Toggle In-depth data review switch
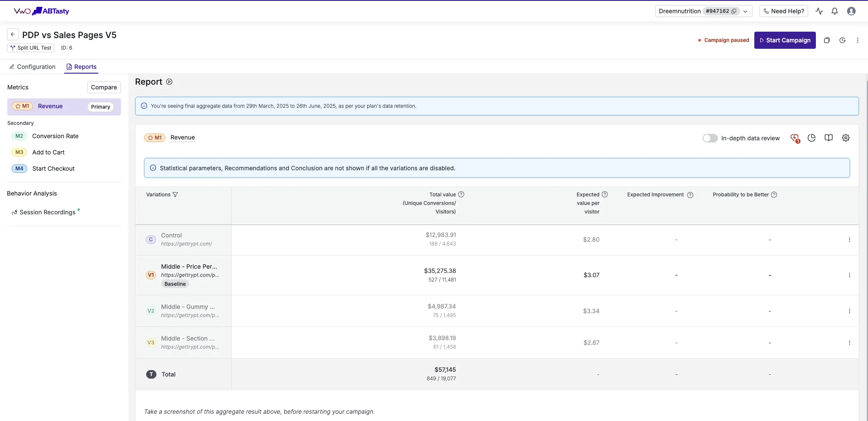This screenshot has width=868, height=421. [x=710, y=138]
